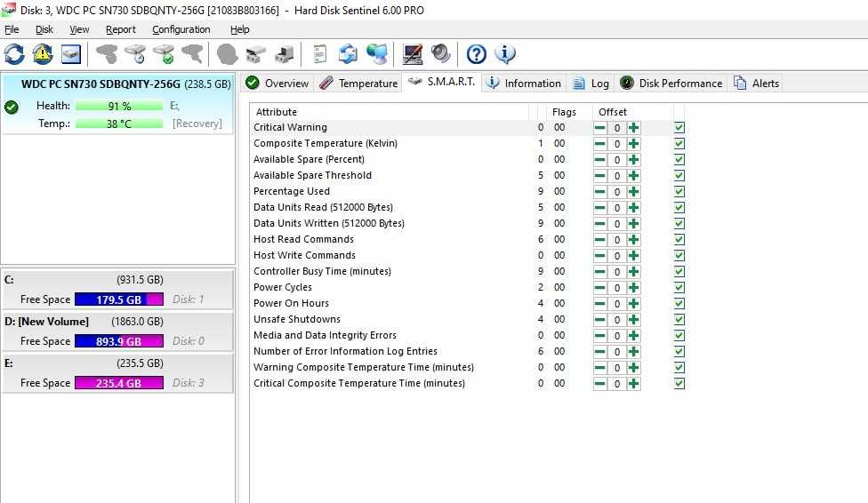
Task: Open the report document toolbar icon
Action: click(320, 54)
